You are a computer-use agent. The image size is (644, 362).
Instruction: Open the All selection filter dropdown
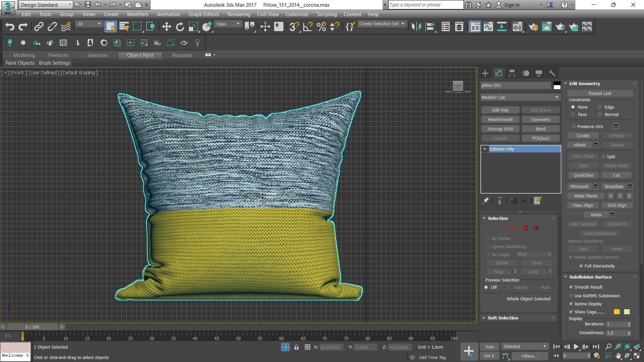click(89, 24)
